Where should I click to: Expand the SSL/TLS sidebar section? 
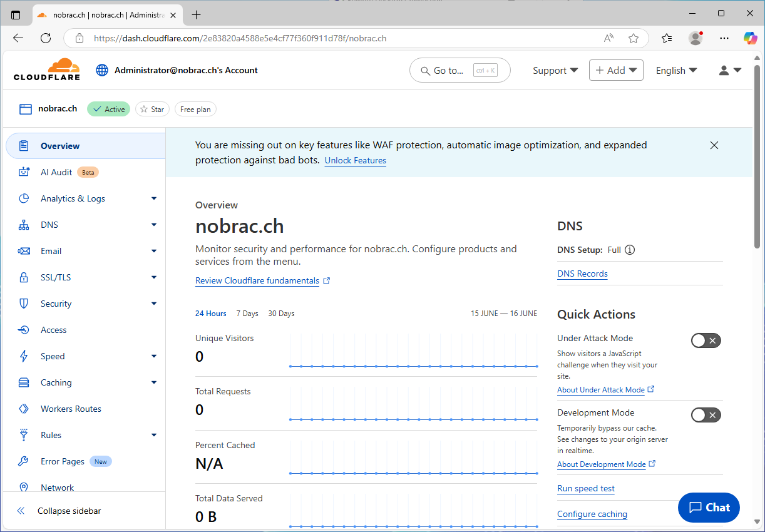click(154, 277)
